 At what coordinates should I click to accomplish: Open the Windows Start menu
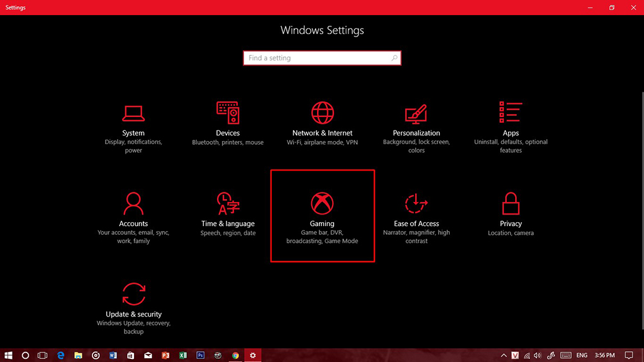tap(9, 355)
